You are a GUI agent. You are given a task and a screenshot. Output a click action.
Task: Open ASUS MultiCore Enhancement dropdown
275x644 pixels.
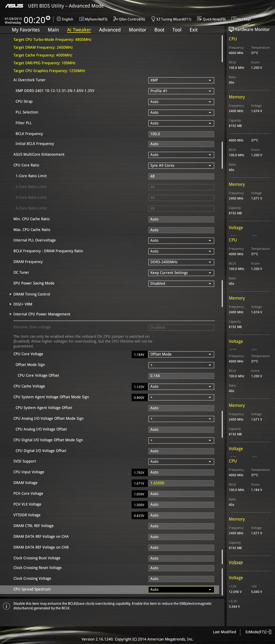point(181,155)
